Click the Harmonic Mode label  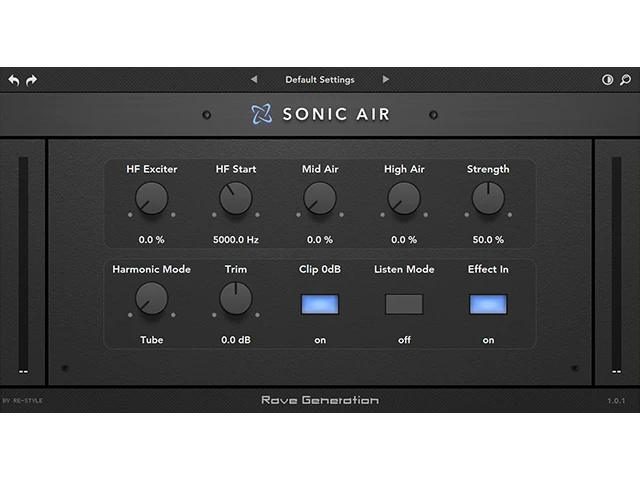[151, 269]
